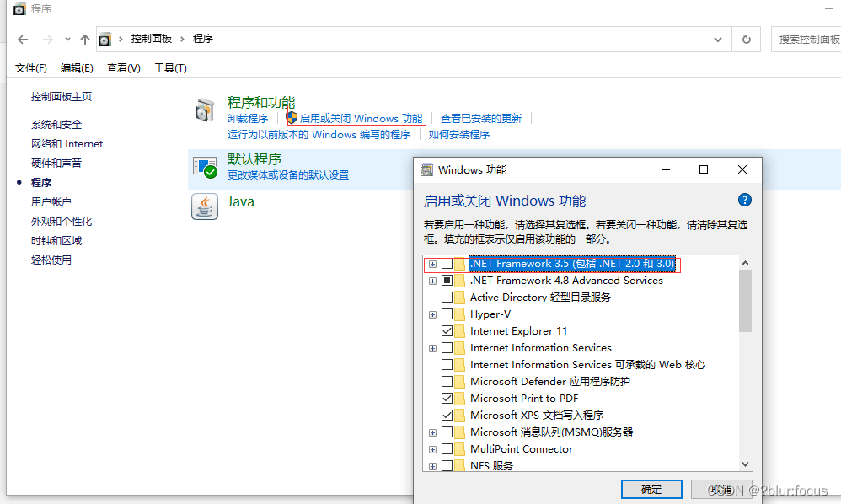
Task: Click the 程序和功能 icon
Action: [x=204, y=110]
